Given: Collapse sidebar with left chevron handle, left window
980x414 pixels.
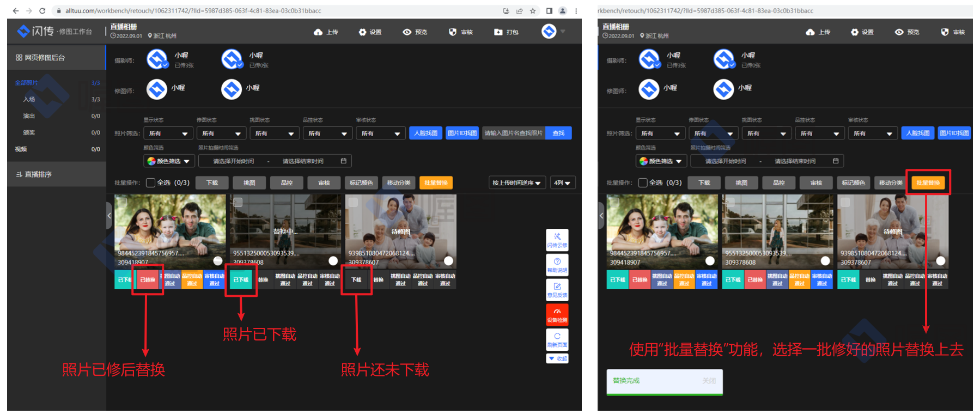Looking at the screenshot, I should (x=109, y=216).
